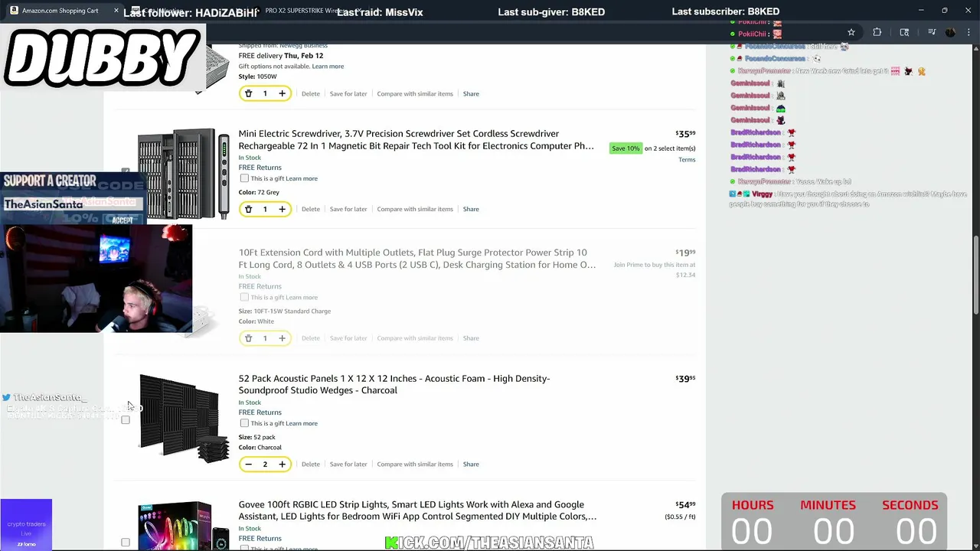This screenshot has width=980, height=551.
Task: Delete the Mini Electric Screwdriver from cart
Action: [311, 209]
